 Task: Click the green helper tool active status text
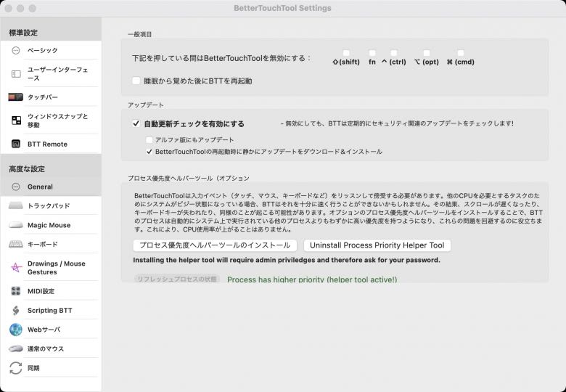point(312,279)
